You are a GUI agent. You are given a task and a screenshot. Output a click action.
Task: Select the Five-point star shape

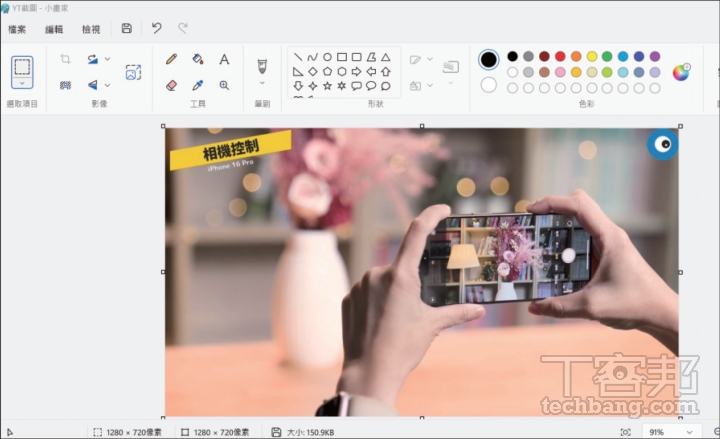[327, 86]
